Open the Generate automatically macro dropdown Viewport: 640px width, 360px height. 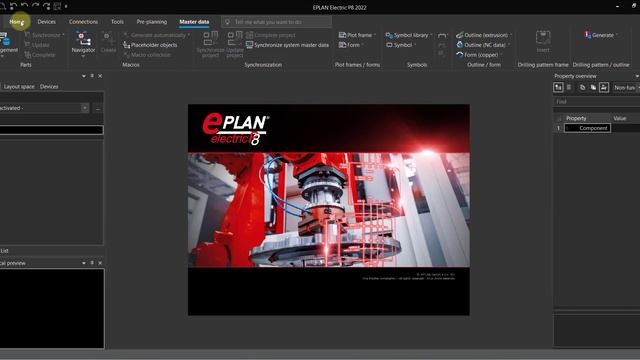[156, 35]
